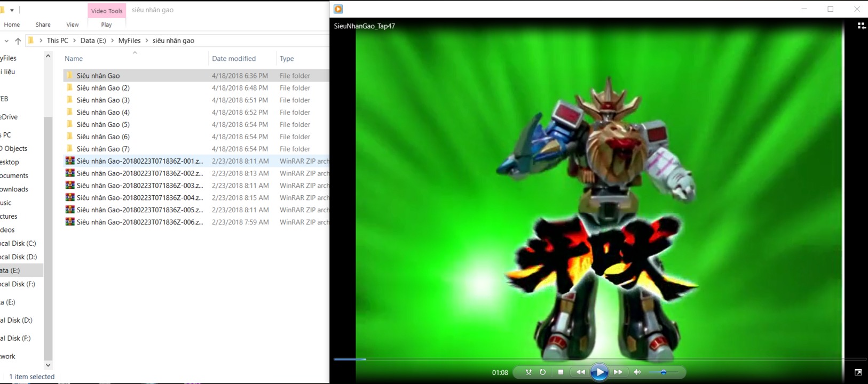This screenshot has height=384, width=868.
Task: Select Network in navigation pane
Action: [8, 356]
